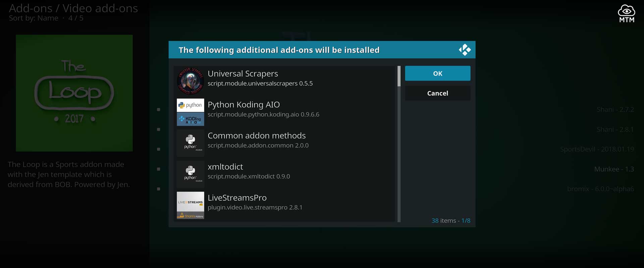
Task: Click the Shani - 2.8.1 background entry
Action: pos(615,129)
